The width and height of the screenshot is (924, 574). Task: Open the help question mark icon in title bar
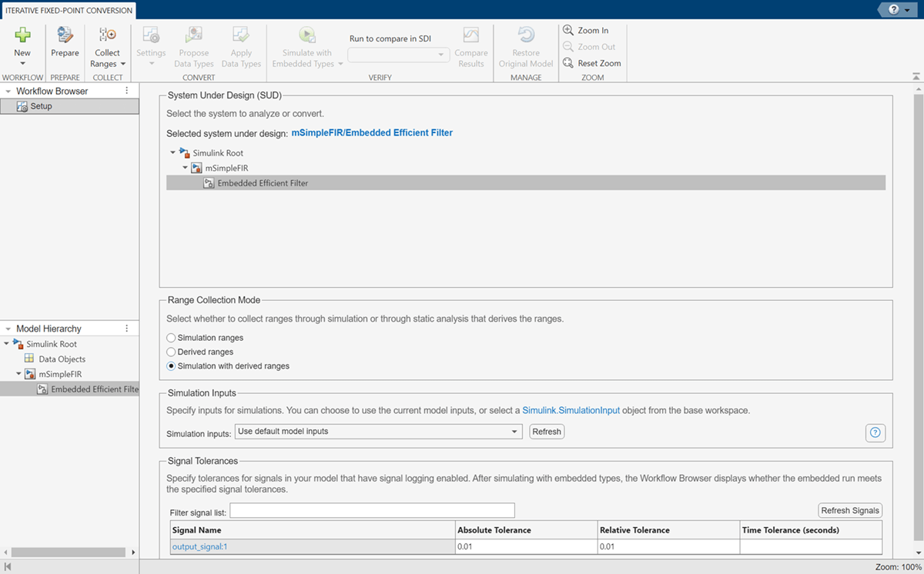tap(893, 9)
